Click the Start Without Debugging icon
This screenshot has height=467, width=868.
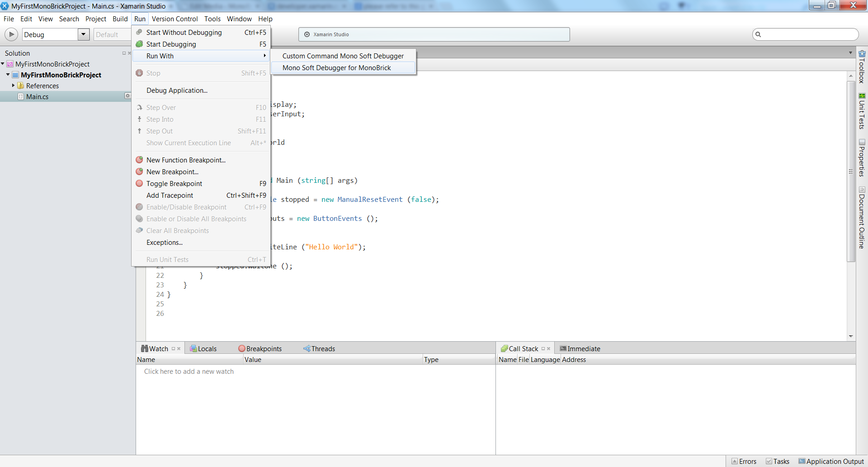(139, 32)
